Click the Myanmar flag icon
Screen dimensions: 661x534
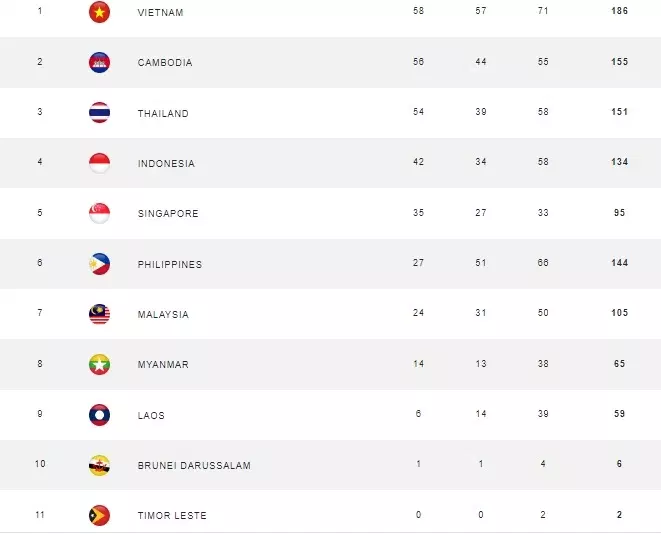(x=99, y=364)
